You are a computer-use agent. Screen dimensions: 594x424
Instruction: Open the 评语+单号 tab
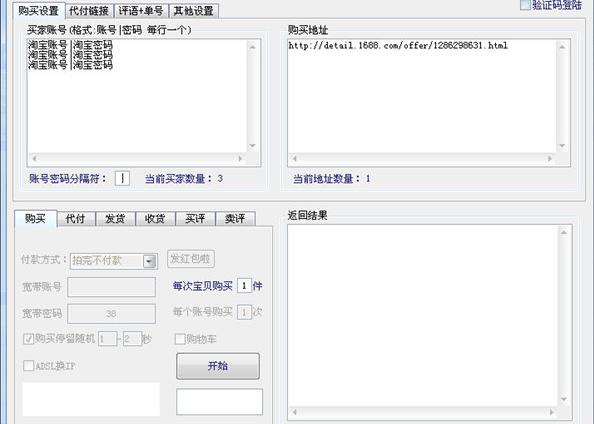[x=141, y=11]
